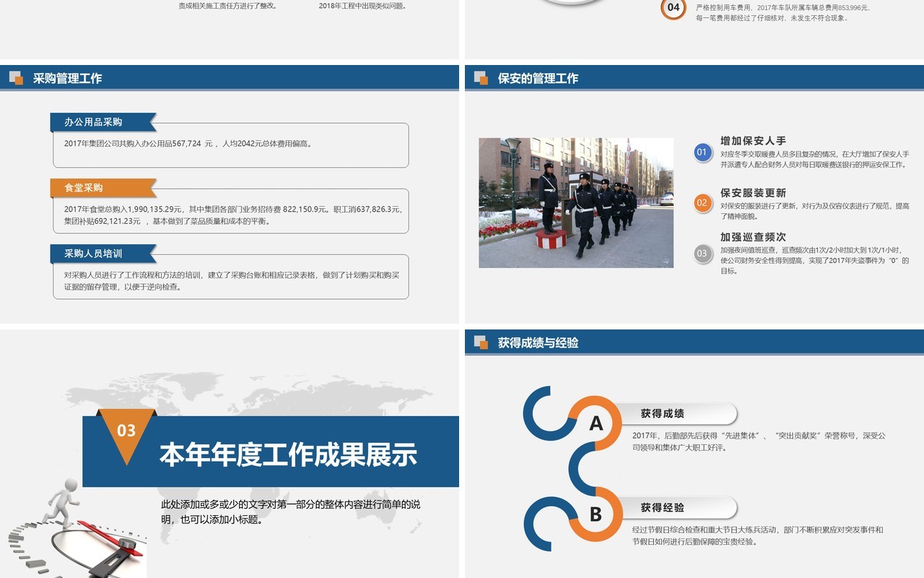Click the letter A ring icon
The height and width of the screenshot is (578, 924).
(x=596, y=423)
